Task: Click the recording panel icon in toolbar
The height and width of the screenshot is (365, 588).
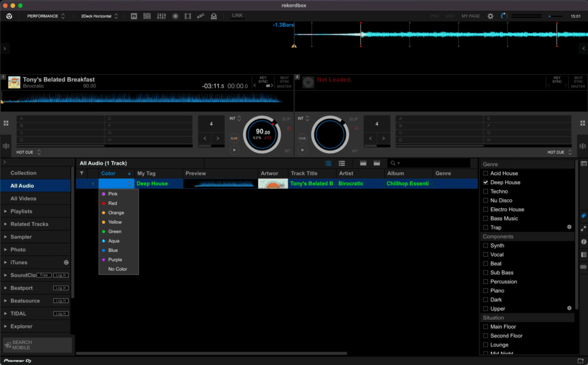Action: 175,16
